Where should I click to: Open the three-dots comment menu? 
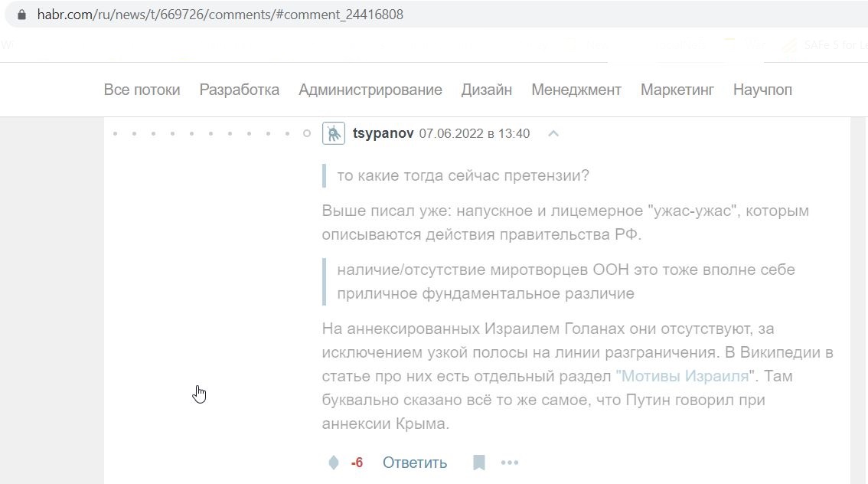point(510,463)
